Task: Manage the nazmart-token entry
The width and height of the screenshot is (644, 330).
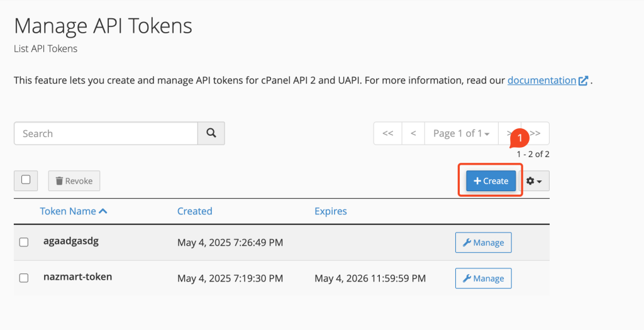Action: pyautogui.click(x=484, y=278)
